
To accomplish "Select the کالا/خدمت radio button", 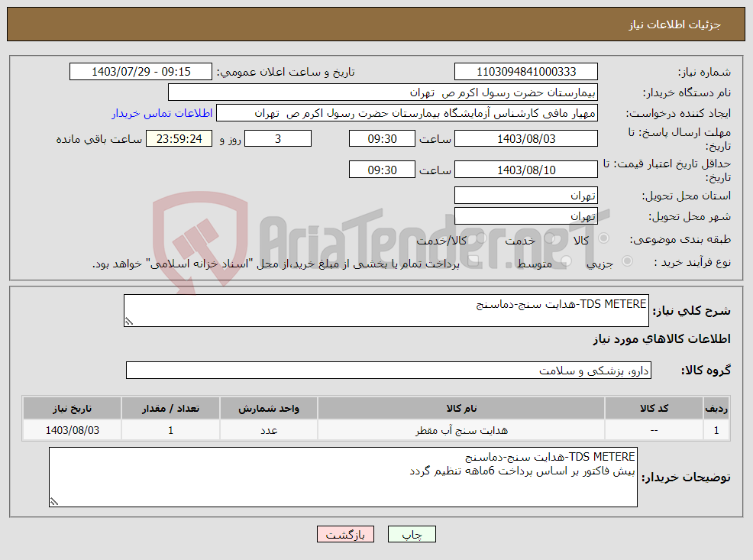I will [x=482, y=238].
